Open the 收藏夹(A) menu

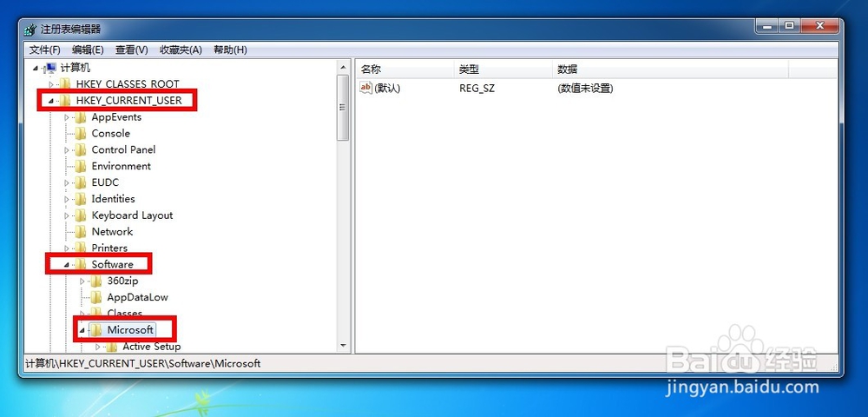pyautogui.click(x=181, y=50)
